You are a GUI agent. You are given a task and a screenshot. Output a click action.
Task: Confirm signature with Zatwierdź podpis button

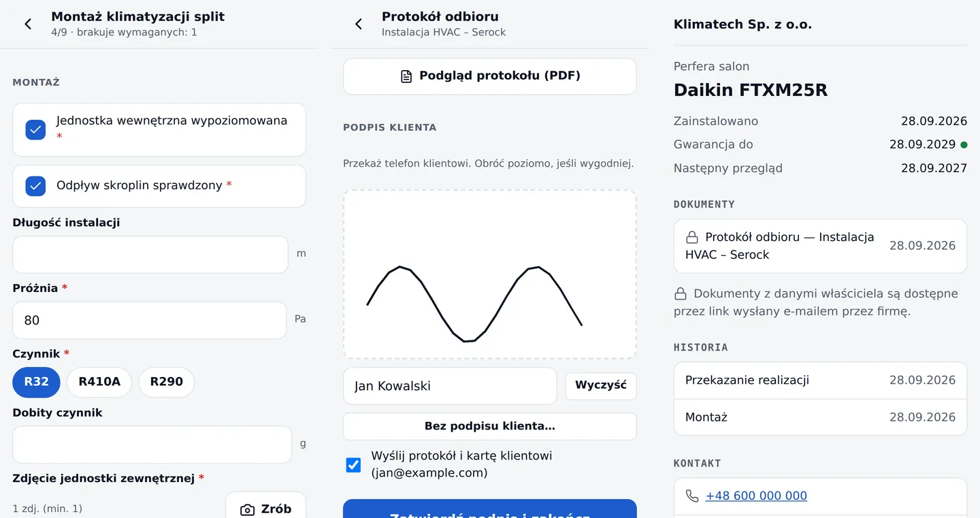490,508
